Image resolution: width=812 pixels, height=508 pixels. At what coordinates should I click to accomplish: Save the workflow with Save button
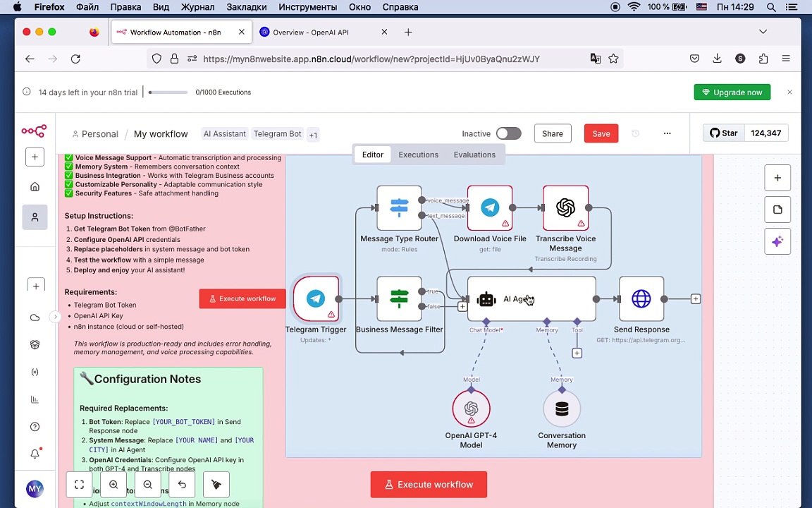tap(601, 133)
